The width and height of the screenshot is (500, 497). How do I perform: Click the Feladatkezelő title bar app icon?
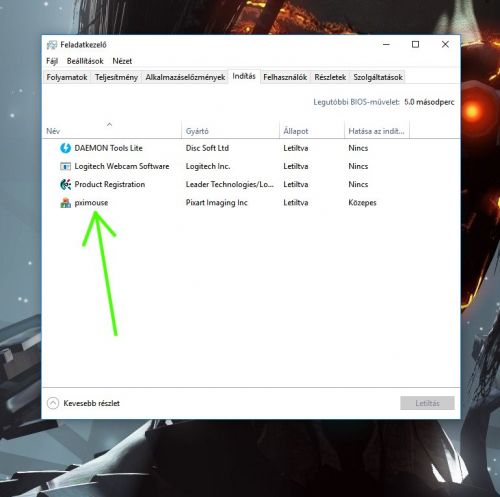coord(52,45)
